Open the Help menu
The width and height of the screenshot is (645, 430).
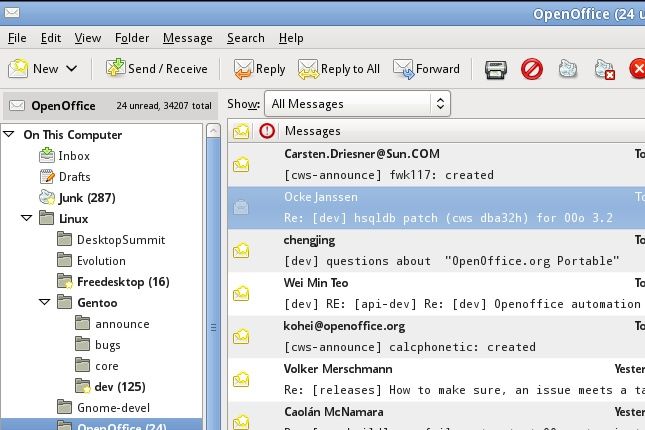tap(291, 38)
